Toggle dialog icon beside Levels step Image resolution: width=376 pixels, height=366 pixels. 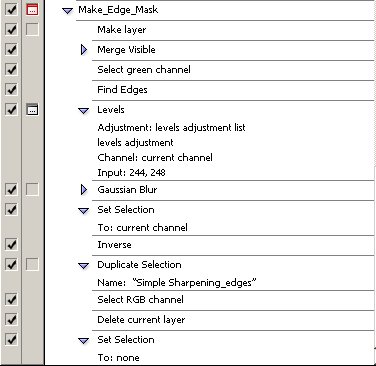coord(32,110)
